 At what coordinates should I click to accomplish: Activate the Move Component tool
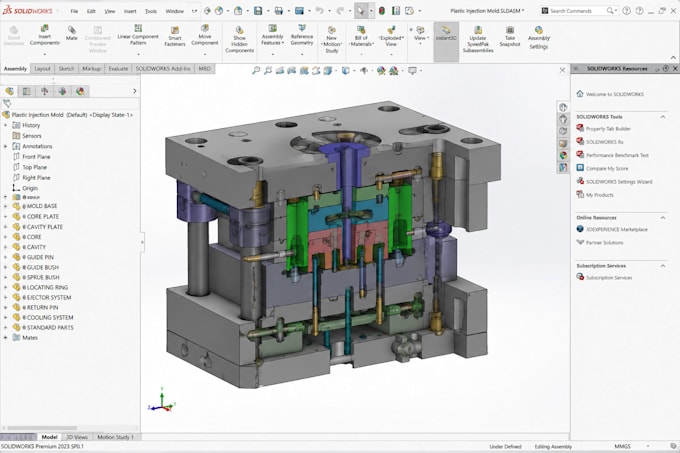(205, 35)
